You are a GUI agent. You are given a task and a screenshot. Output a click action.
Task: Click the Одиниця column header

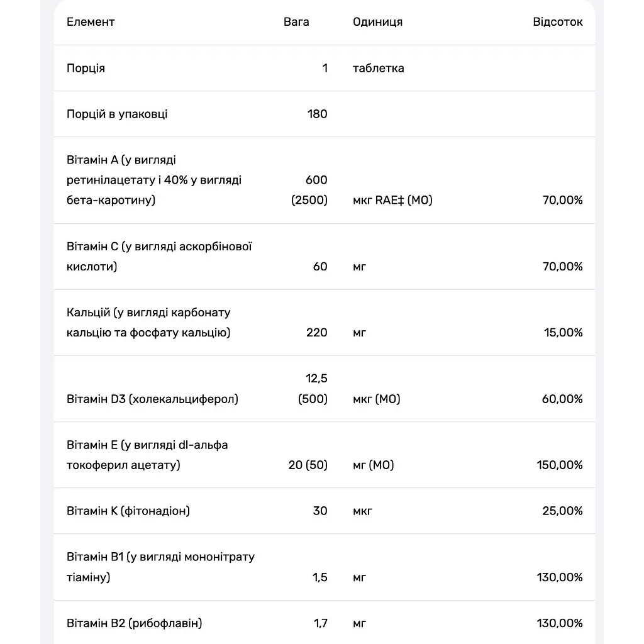[377, 22]
